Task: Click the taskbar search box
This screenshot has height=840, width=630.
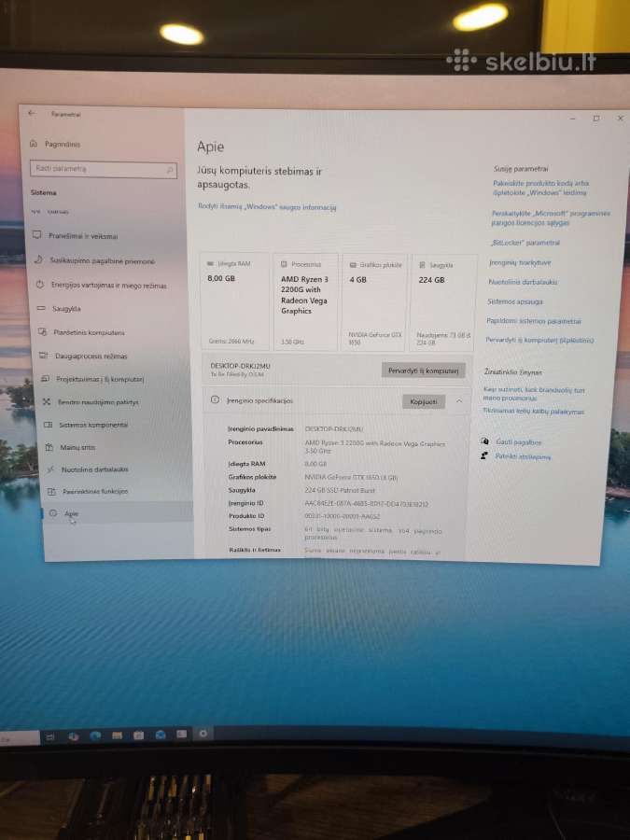Action: (20, 739)
